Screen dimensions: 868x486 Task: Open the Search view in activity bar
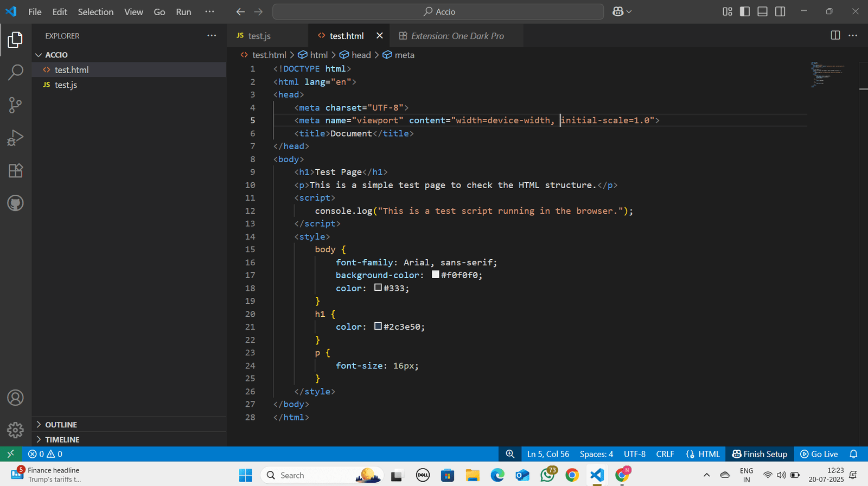[x=15, y=72]
